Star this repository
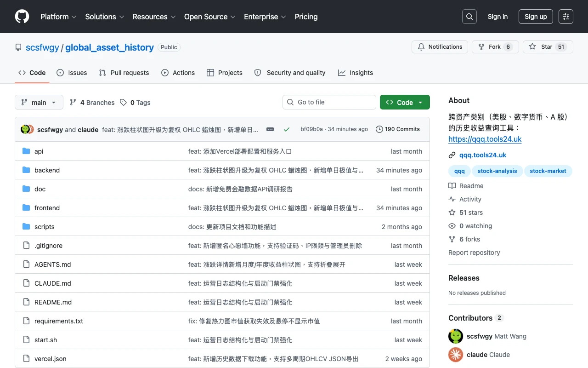Viewport: 588px width, 368px height. (548, 47)
